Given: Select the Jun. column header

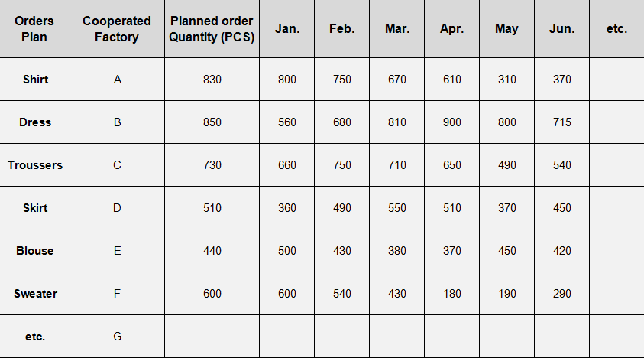Looking at the screenshot, I should point(561,29).
